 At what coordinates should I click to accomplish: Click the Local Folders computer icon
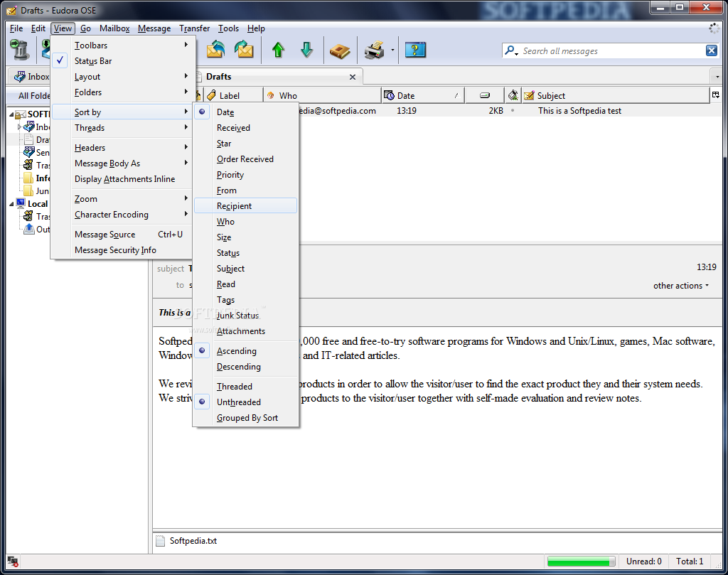pyautogui.click(x=21, y=203)
